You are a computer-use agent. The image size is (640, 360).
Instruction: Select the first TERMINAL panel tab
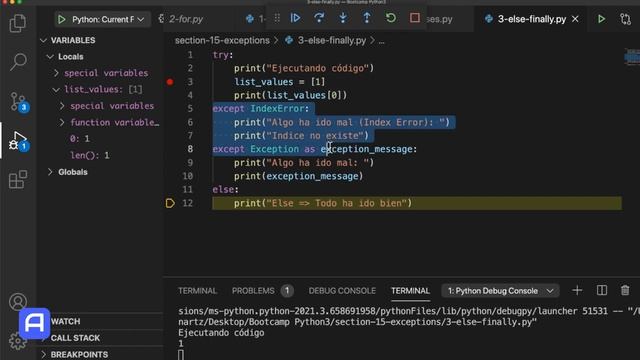pyautogui.click(x=198, y=291)
